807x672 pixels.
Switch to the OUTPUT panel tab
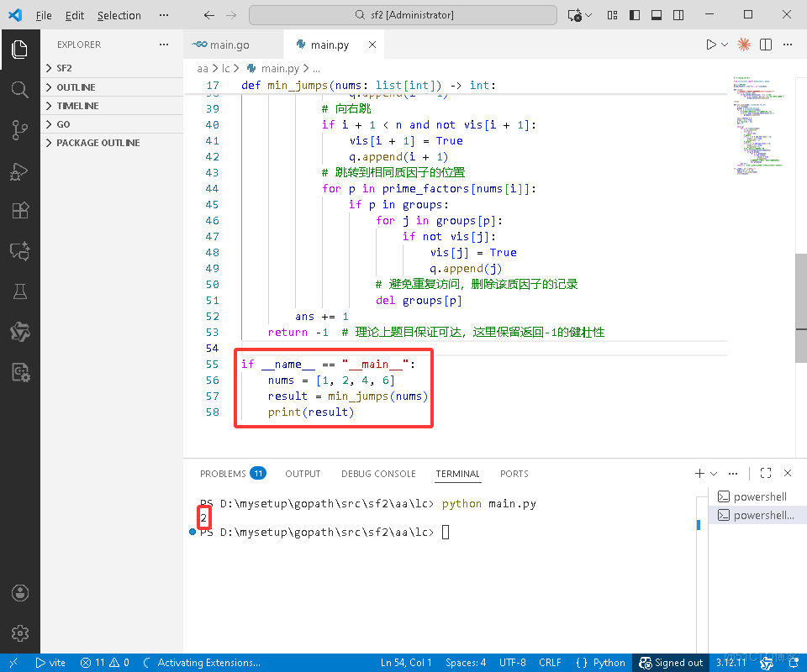coord(303,474)
